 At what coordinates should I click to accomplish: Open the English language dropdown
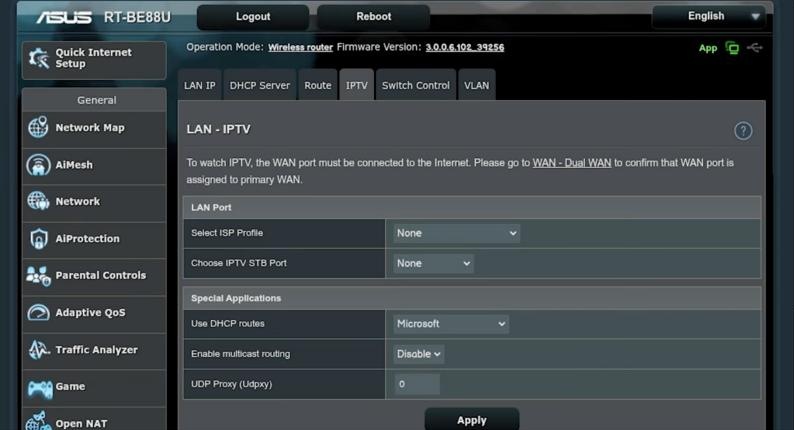(709, 16)
